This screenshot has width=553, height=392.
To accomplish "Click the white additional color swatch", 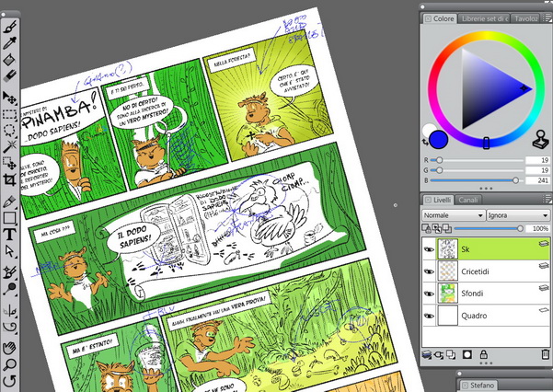I will click(x=428, y=129).
